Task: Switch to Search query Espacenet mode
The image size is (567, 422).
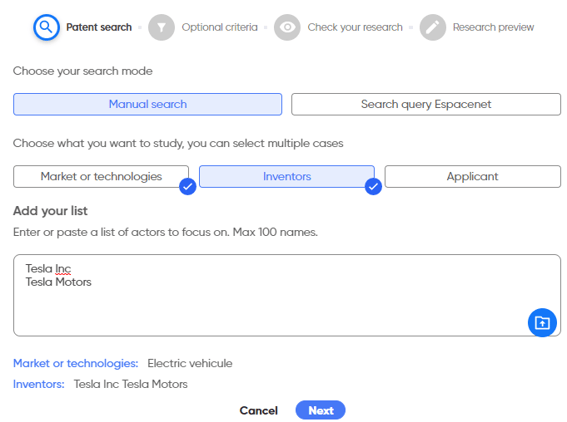Action: click(x=426, y=104)
